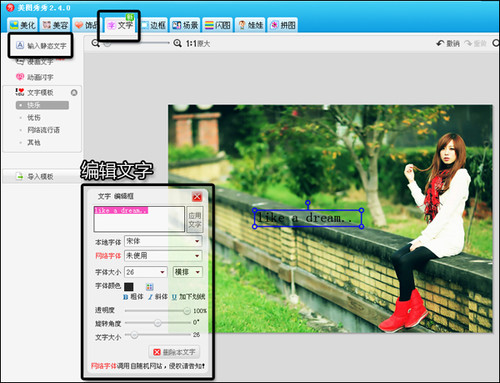Toggle 粗体 bold

pos(133,297)
